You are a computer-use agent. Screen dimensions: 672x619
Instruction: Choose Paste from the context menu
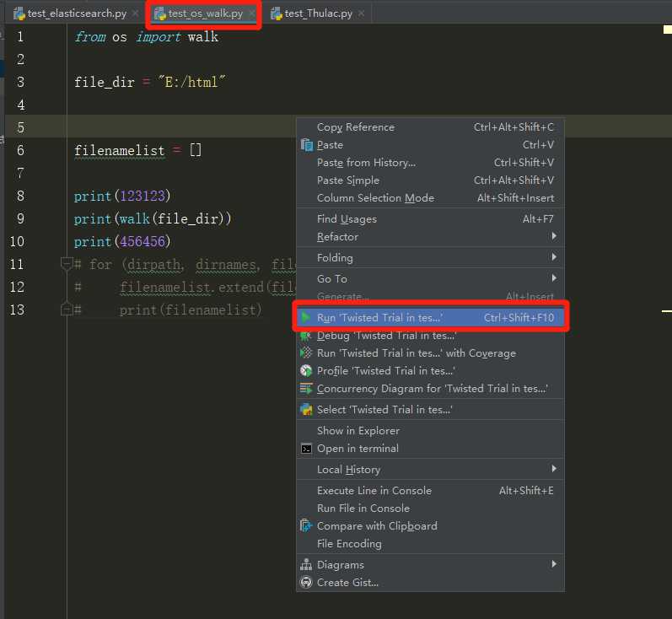tap(430, 145)
